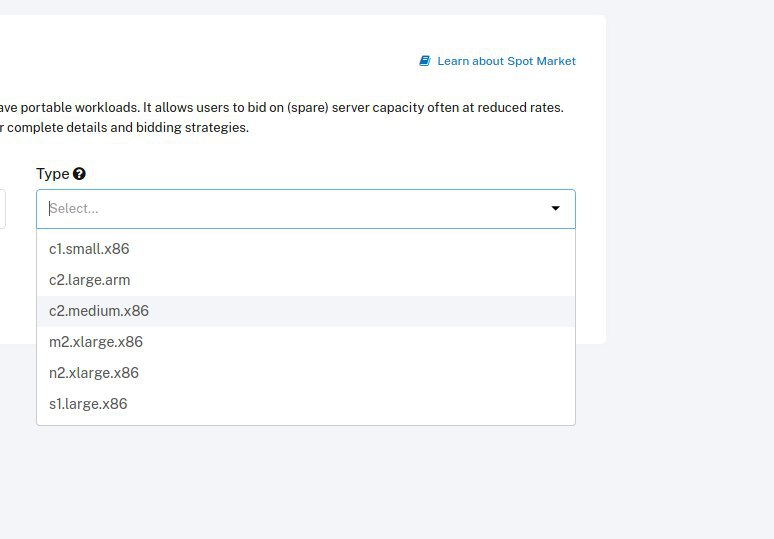The image size is (774, 539).
Task: Select c1.small.x86 from the Type list
Action: click(306, 249)
